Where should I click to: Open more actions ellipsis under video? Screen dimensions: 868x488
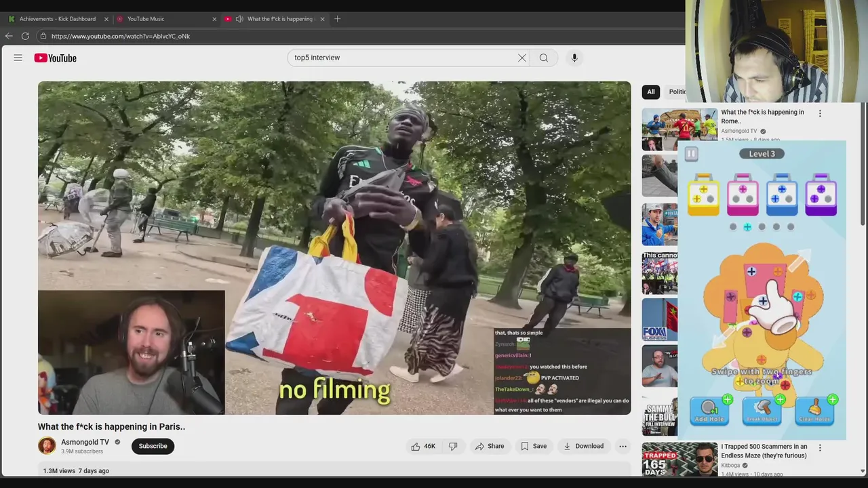623,446
